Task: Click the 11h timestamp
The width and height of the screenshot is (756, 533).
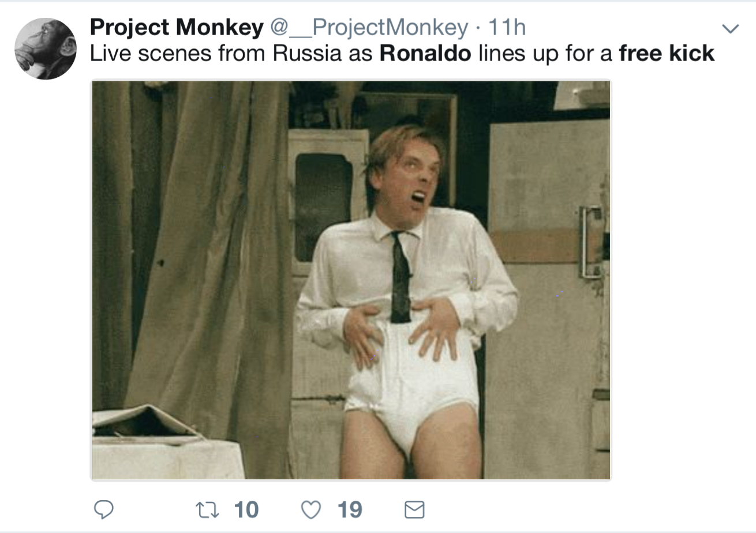Action: click(x=507, y=27)
